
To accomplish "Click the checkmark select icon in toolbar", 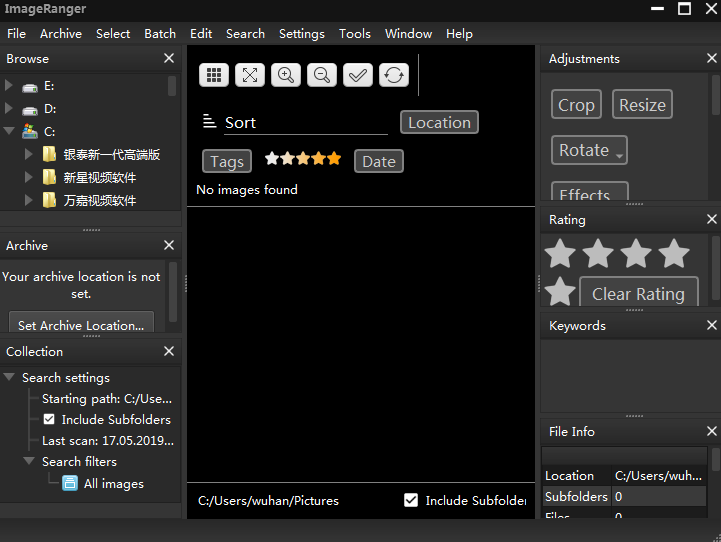I will click(x=358, y=75).
